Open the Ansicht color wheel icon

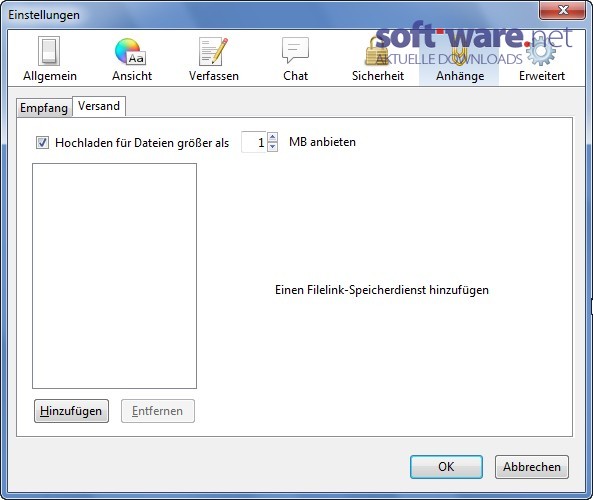(x=130, y=51)
